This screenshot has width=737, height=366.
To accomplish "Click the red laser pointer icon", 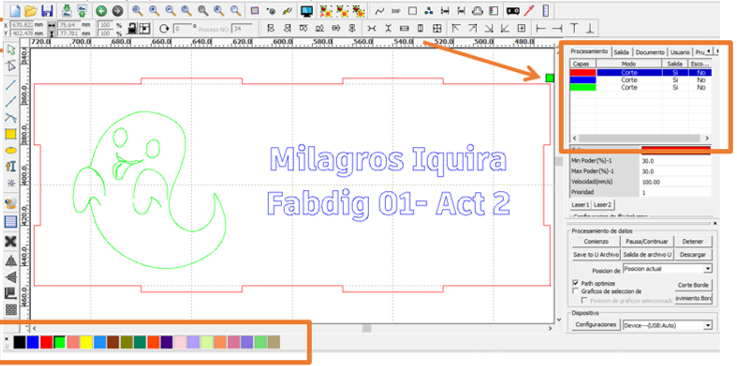I will click(530, 10).
